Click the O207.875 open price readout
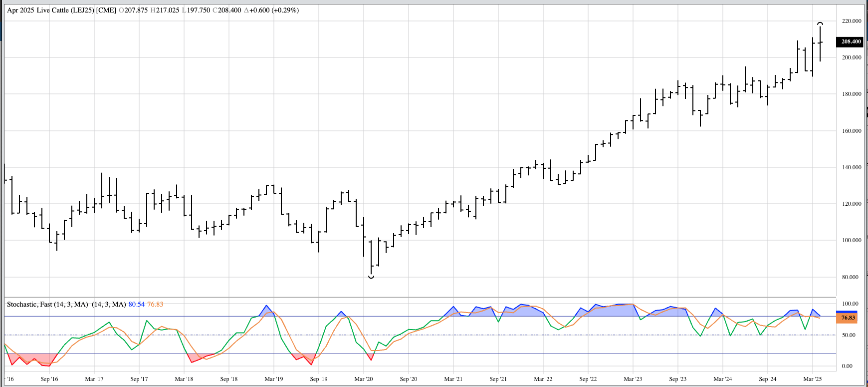Screen dimensions: 868x387 point(133,10)
